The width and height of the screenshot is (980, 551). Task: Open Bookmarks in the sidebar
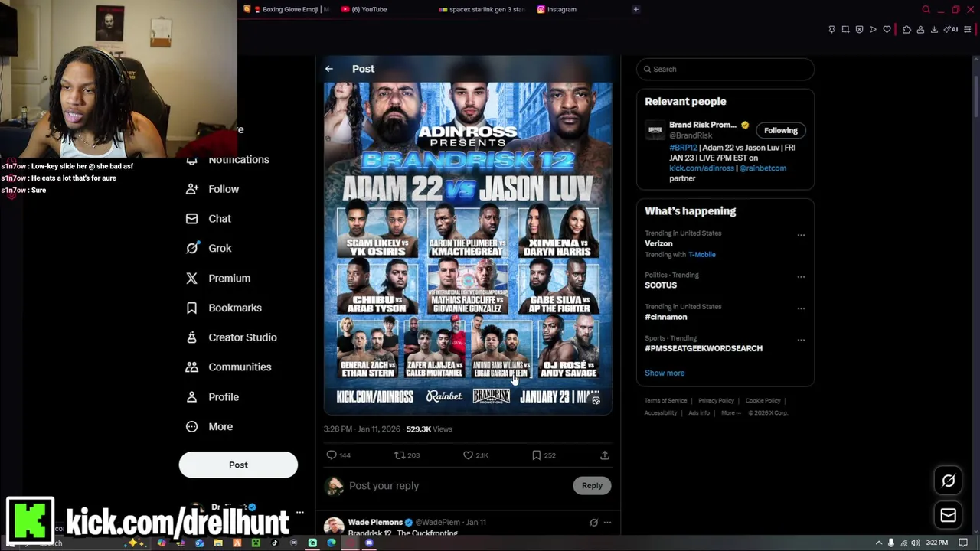[224, 308]
